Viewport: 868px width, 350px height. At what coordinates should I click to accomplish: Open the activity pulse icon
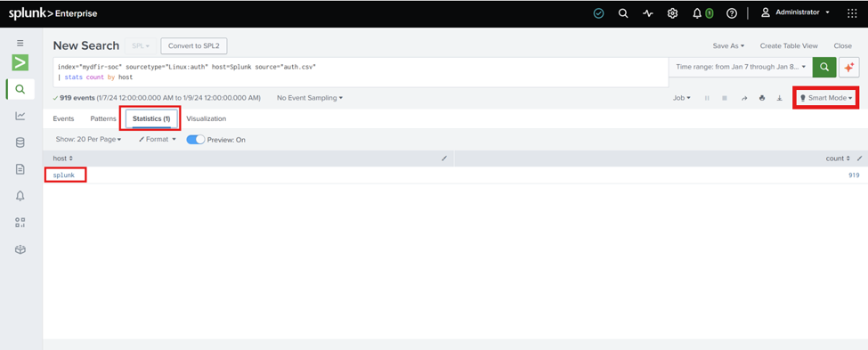pos(648,13)
